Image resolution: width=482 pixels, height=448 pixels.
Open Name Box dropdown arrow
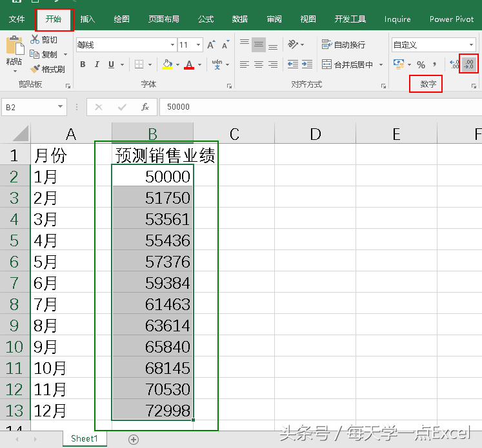coord(60,106)
